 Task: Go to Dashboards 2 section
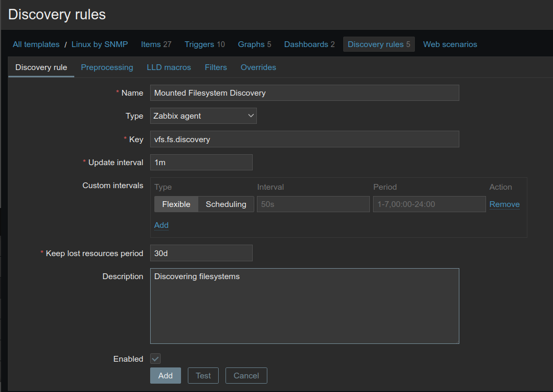point(309,44)
